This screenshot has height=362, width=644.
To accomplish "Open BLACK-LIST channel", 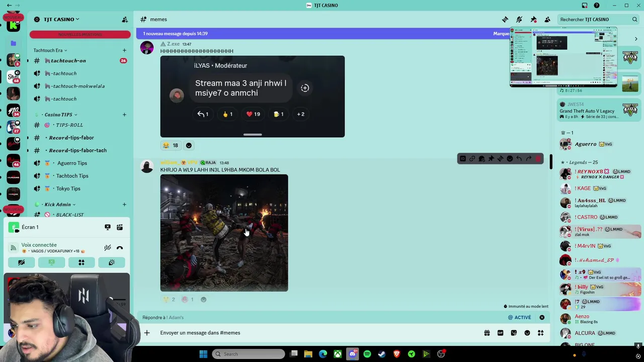I will 80,215.
